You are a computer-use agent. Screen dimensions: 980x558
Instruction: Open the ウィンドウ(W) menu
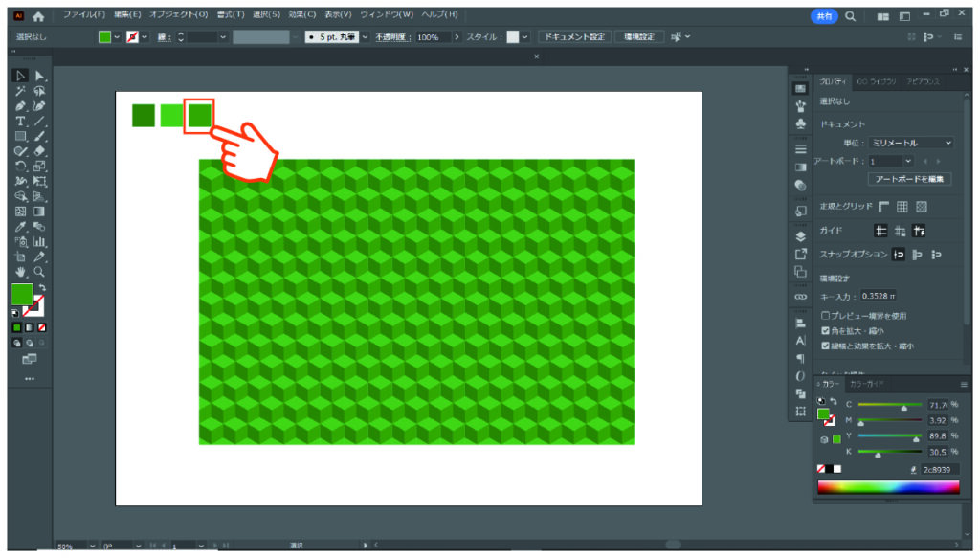pyautogui.click(x=387, y=14)
